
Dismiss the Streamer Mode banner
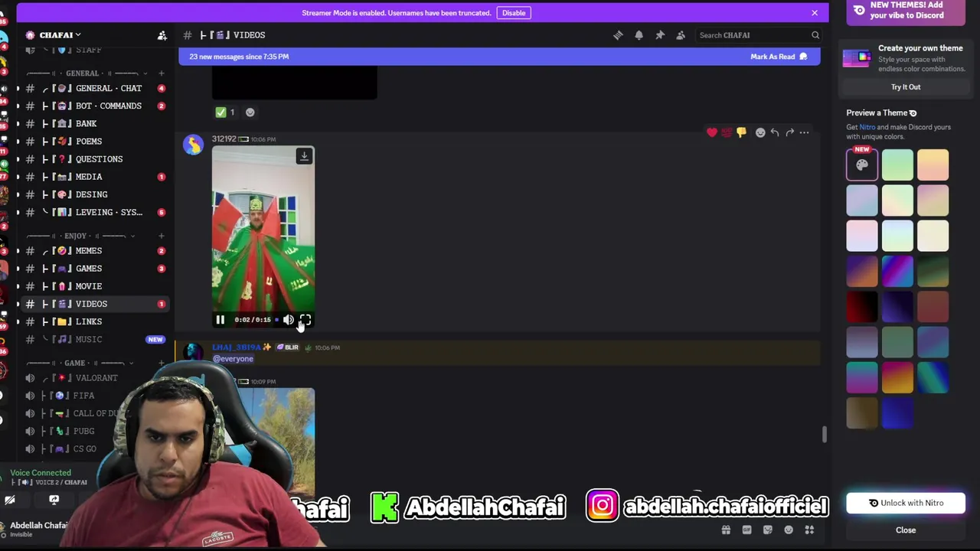tap(815, 12)
